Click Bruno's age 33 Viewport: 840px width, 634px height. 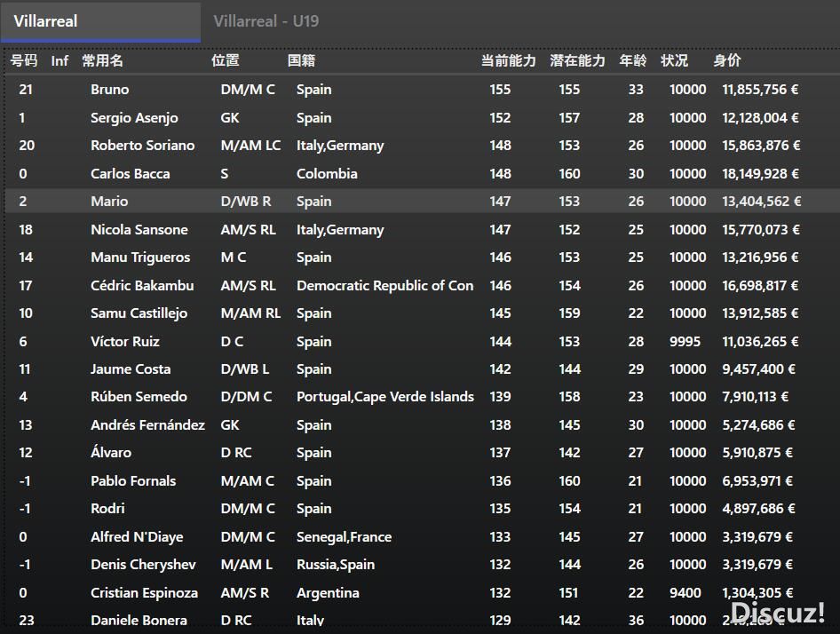636,90
